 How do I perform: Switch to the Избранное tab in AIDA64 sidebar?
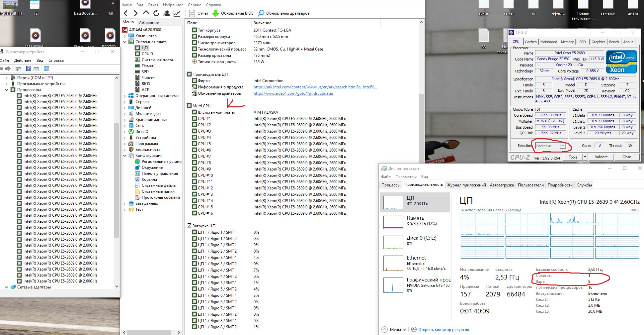point(148,23)
